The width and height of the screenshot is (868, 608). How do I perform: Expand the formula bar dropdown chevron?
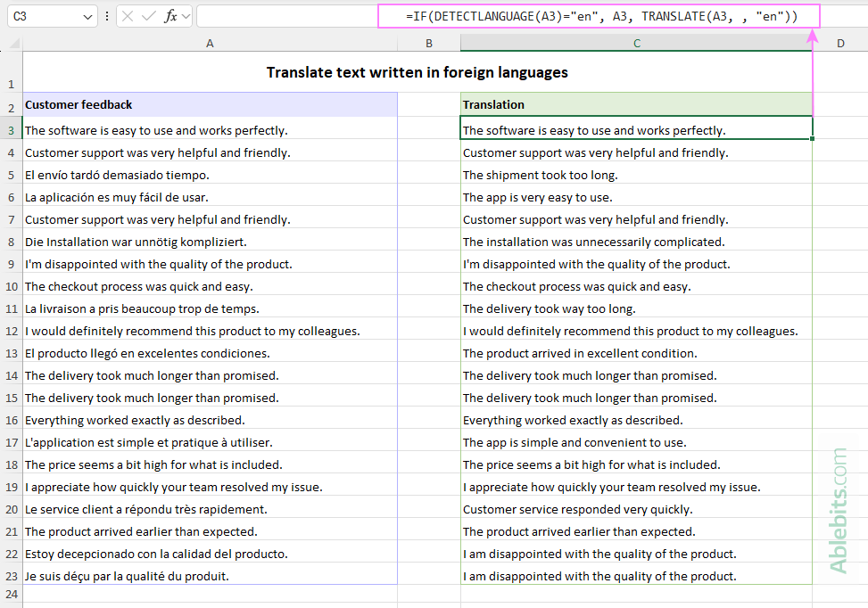tap(186, 17)
